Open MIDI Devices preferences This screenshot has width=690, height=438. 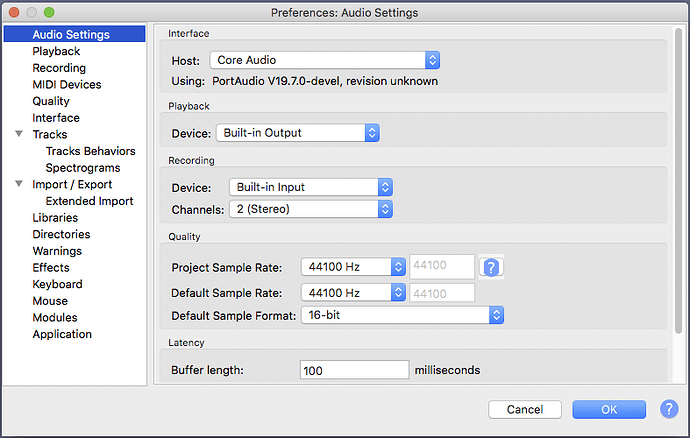[x=67, y=85]
